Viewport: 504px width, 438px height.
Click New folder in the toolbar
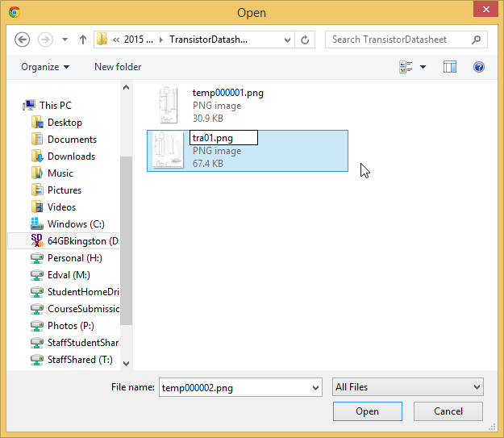click(118, 67)
